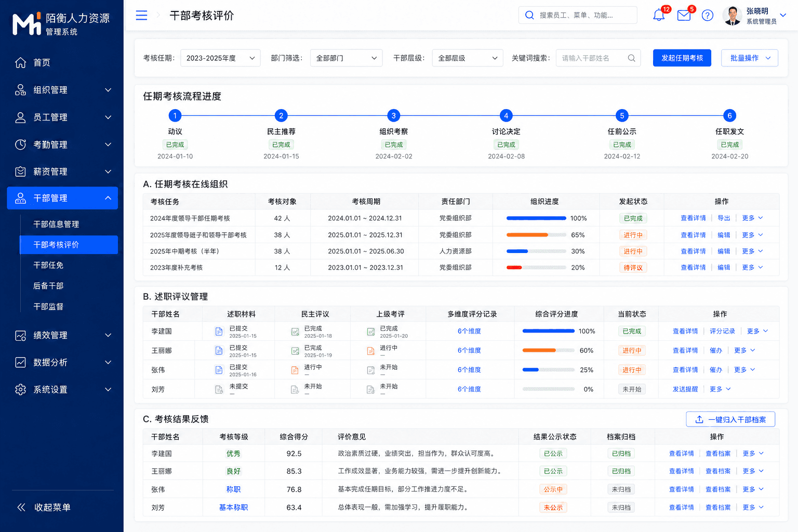Expand 更多 in 刘芳's 考核结果 row

pos(753,508)
